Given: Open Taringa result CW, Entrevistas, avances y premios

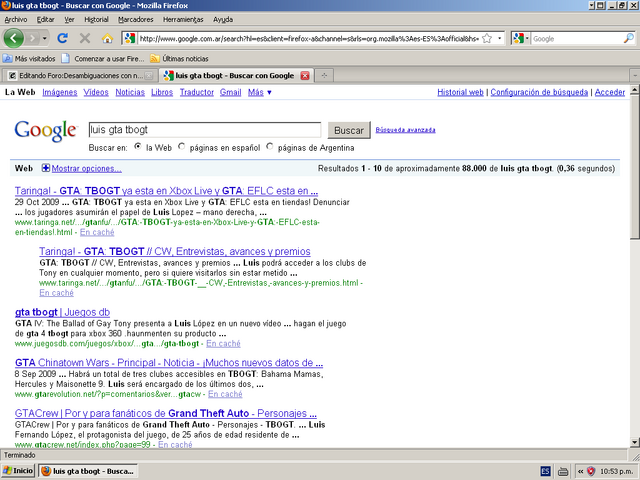Looking at the screenshot, I should click(x=175, y=251).
